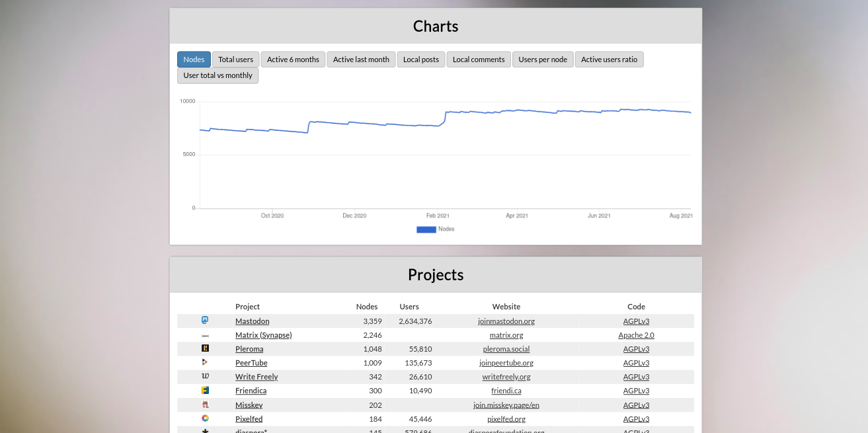Open the Pixelfed project link
868x433 pixels.
click(249, 419)
